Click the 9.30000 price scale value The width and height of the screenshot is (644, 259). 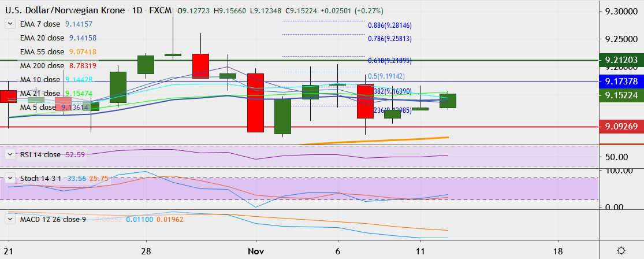[x=621, y=12]
